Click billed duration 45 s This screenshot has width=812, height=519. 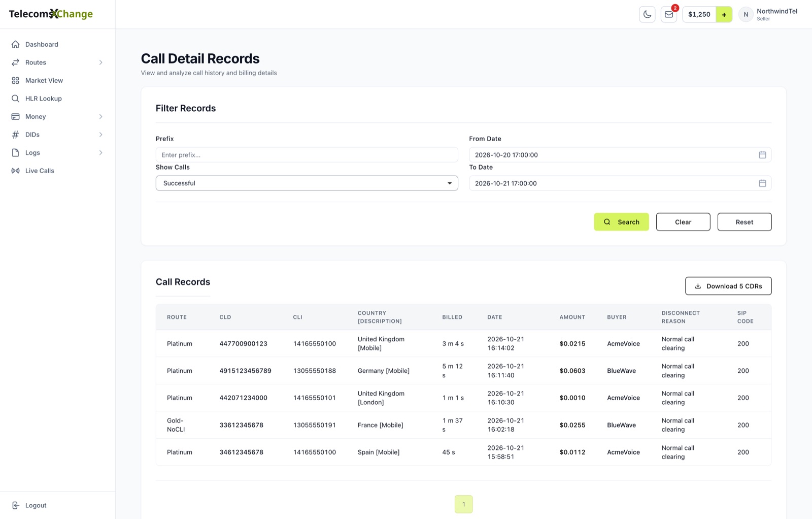(x=449, y=452)
